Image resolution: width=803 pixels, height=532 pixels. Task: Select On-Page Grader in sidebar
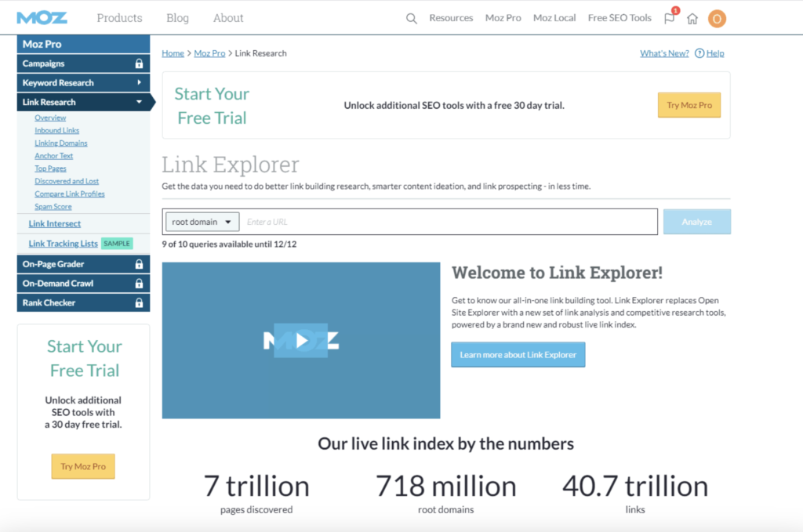click(x=83, y=264)
